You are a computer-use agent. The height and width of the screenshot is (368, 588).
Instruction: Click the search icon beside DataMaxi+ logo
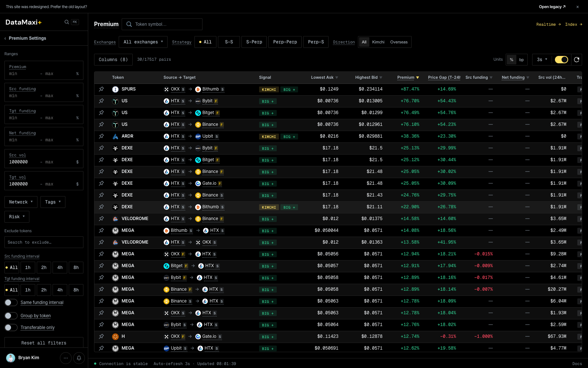tap(67, 22)
